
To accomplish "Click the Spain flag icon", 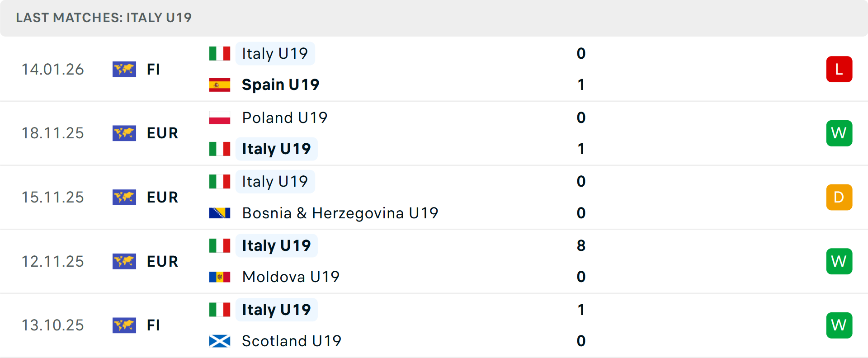I will tap(220, 85).
